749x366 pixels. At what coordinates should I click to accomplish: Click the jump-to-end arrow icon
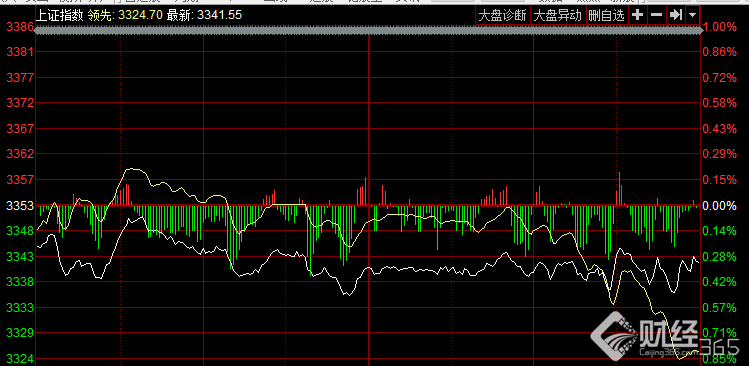675,15
